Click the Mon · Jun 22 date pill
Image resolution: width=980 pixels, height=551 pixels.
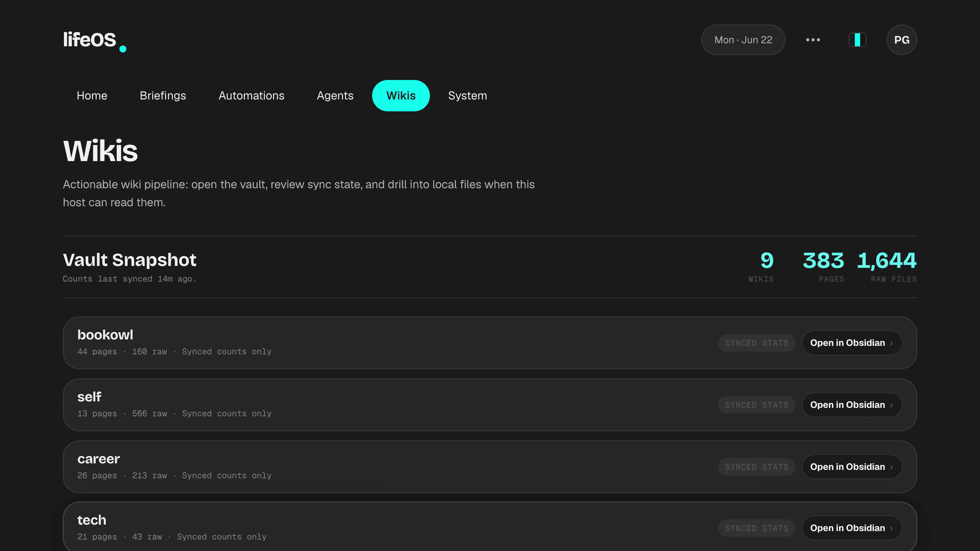coord(743,40)
